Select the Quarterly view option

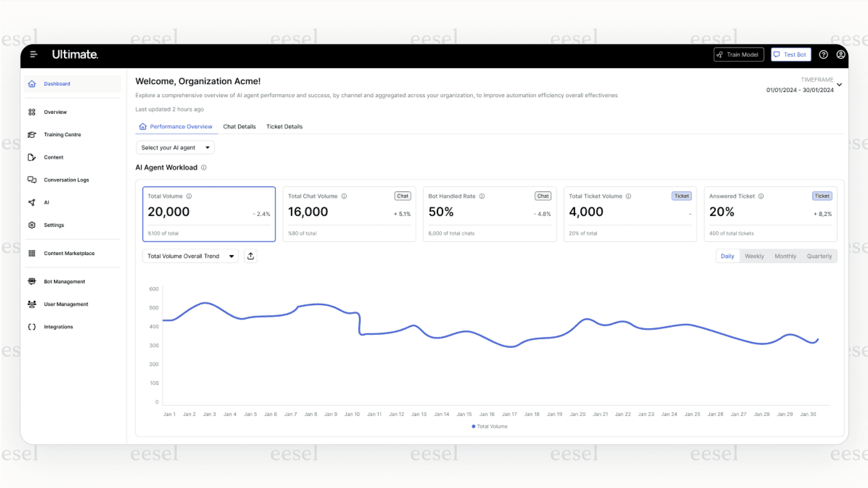[819, 256]
